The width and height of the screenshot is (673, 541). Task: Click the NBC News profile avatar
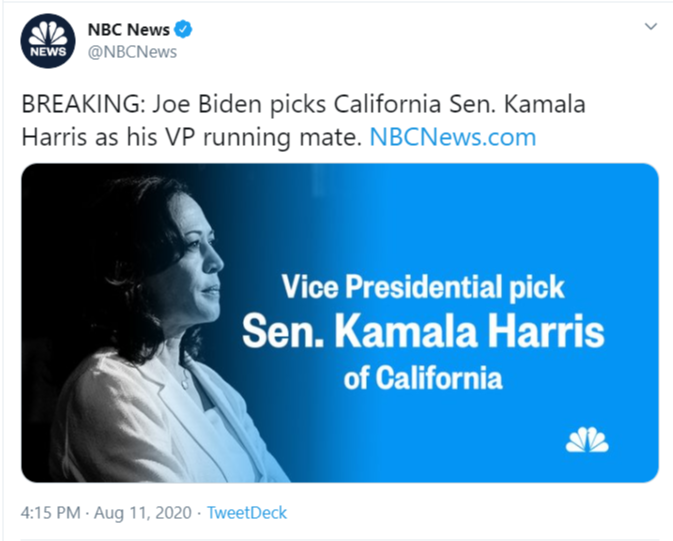point(48,41)
